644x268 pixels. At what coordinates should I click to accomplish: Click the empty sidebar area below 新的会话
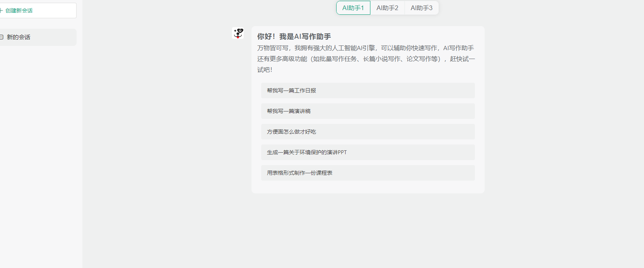click(39, 155)
